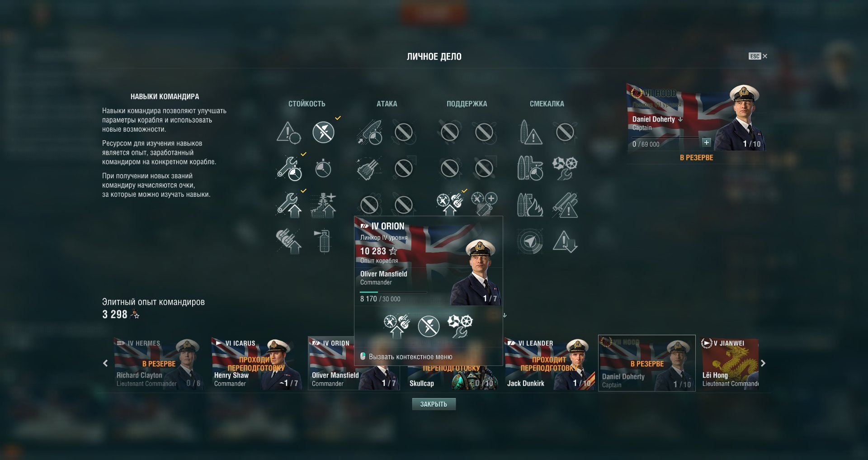
Task: Select Jack Dunkirk's VI Leander commander card
Action: (x=549, y=363)
